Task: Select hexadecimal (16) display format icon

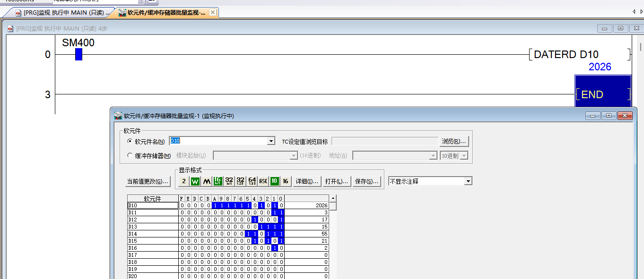Action: click(x=286, y=181)
